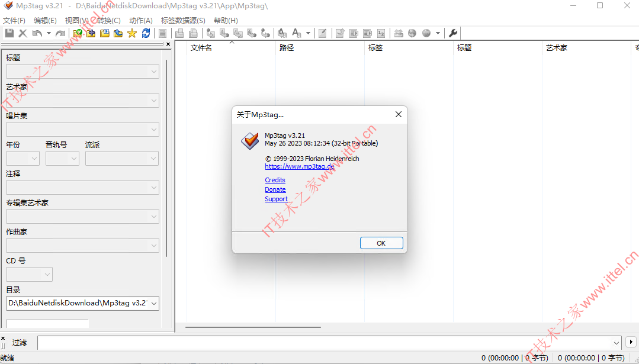Open the 视图(V) menu
Viewport: 639px width, 364px height.
pyautogui.click(x=76, y=20)
